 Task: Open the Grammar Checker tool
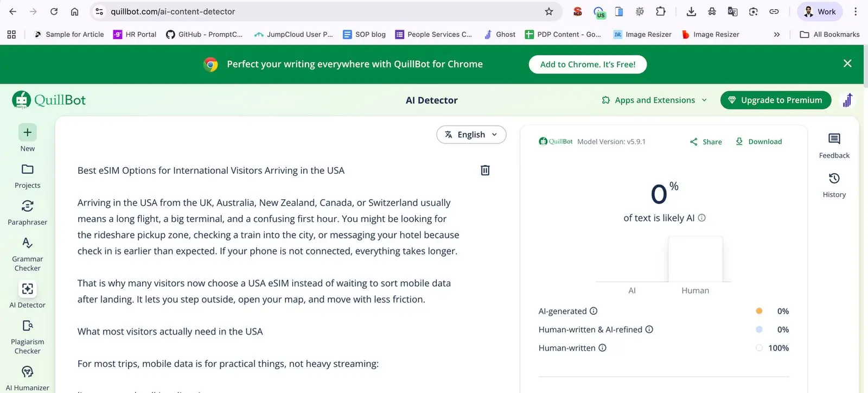pos(27,243)
